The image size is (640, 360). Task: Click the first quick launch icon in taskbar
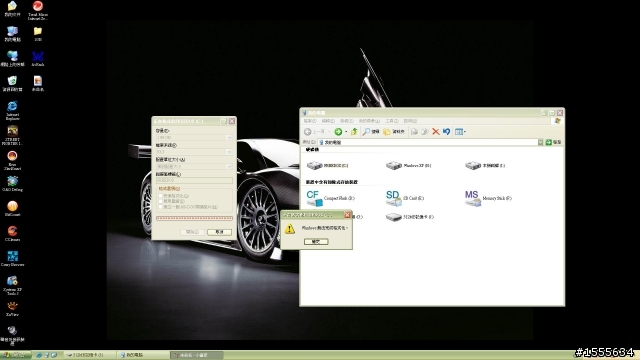tap(39, 355)
